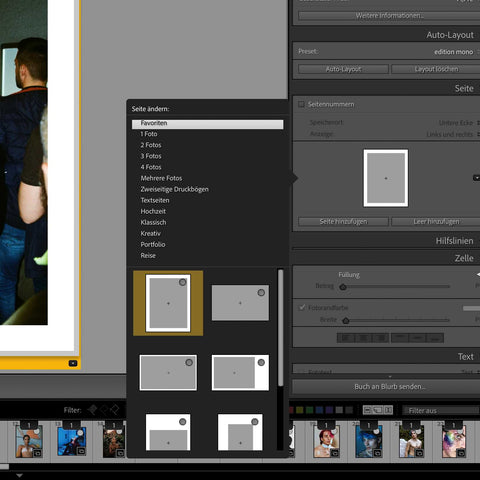The image size is (480, 480).
Task: Click the left-align icon in the Zelle panel
Action: coord(346,338)
